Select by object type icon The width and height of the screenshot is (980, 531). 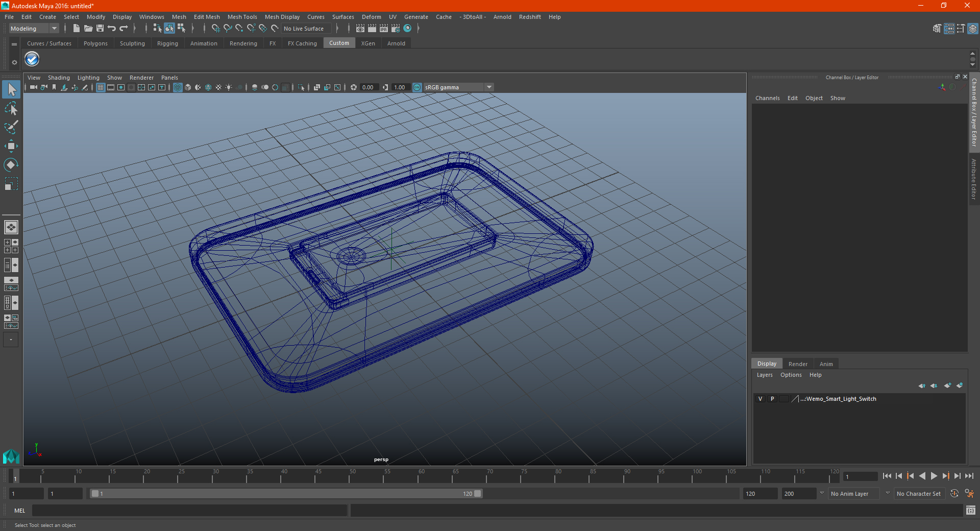coord(169,29)
